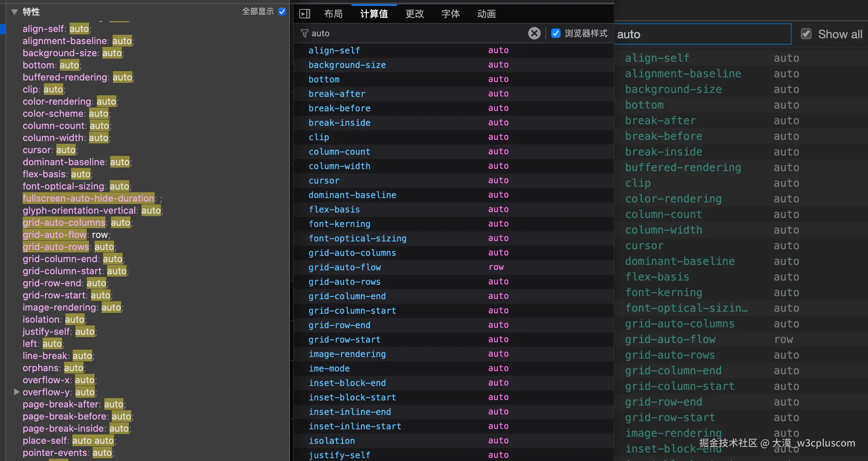Select the 动画 tab
Viewport: 868px width, 461px height.
[486, 14]
